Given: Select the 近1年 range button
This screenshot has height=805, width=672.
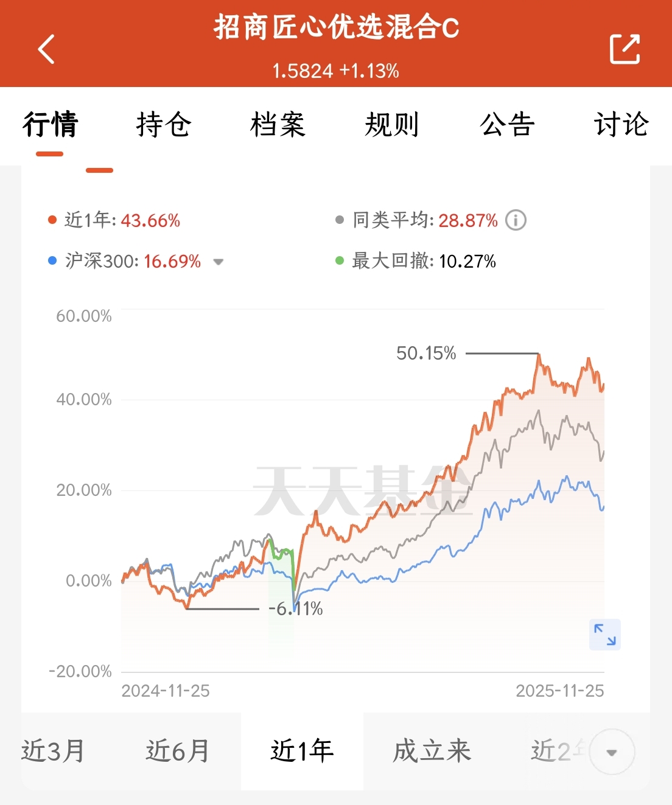Looking at the screenshot, I should pos(302,751).
